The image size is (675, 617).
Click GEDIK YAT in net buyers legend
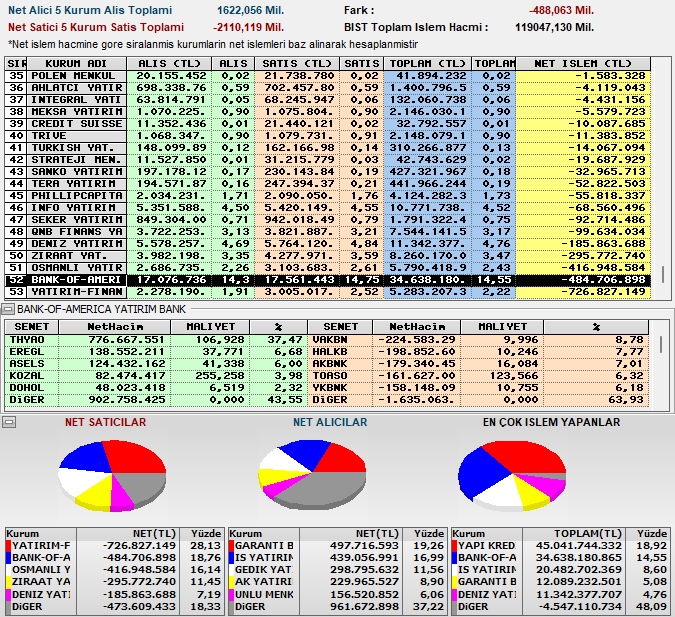click(264, 570)
